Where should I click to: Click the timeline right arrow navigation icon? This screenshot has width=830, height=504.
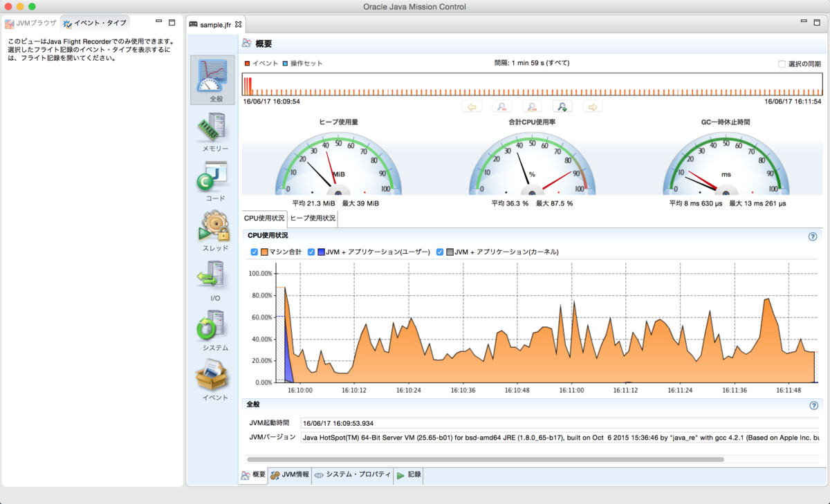click(593, 106)
